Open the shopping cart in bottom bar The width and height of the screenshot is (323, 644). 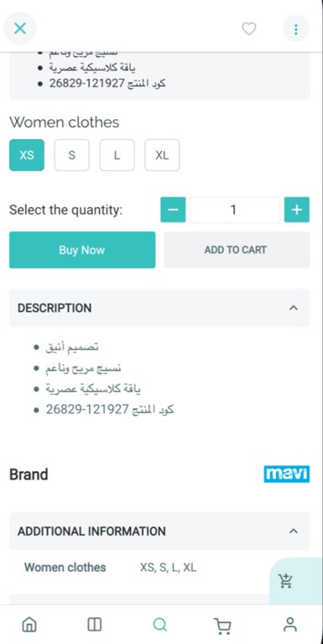pos(222,626)
